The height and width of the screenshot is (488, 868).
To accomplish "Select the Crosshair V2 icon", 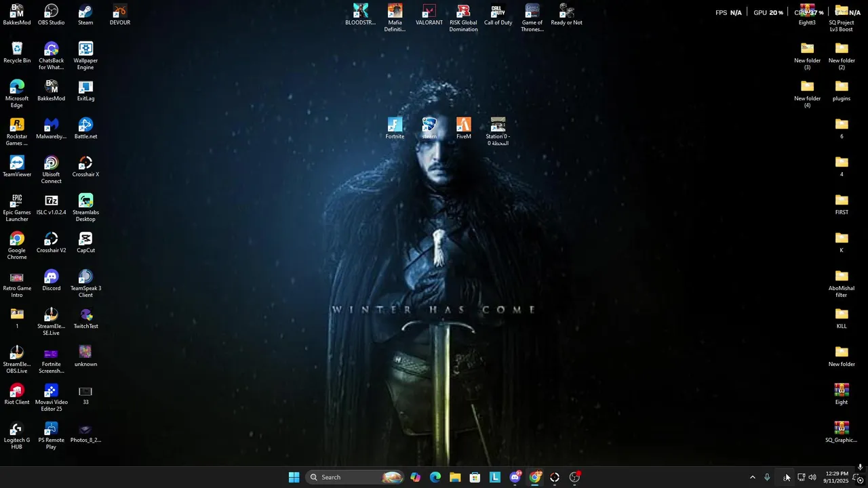I will 51,243.
